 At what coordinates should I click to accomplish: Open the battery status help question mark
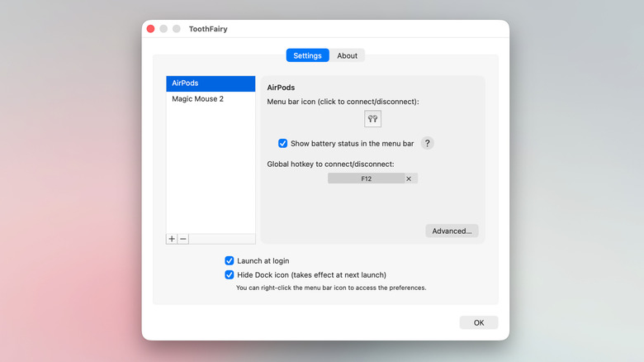tap(427, 143)
